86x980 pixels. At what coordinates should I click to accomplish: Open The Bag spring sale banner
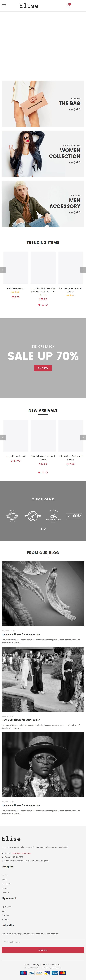43,104
